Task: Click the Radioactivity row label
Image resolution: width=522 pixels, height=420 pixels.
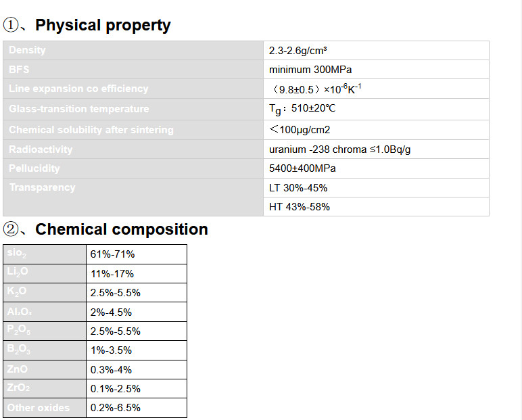Action: coord(41,149)
